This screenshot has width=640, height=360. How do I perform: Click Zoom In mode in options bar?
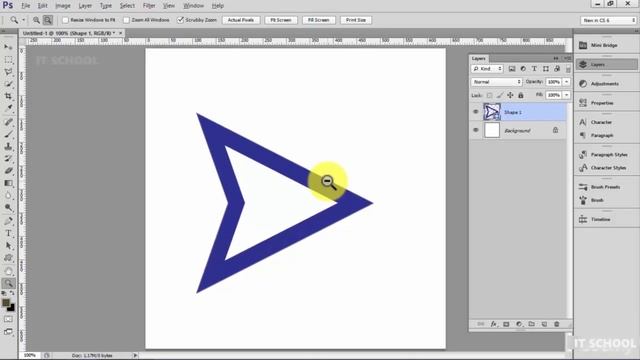[x=36, y=20]
